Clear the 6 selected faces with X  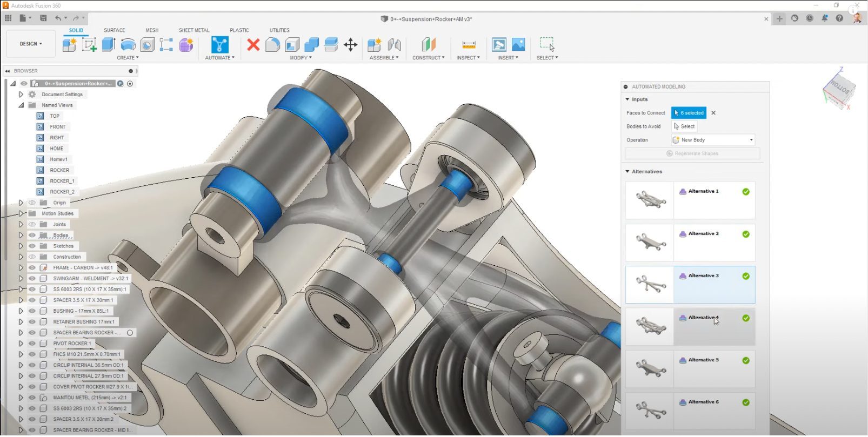pos(713,113)
